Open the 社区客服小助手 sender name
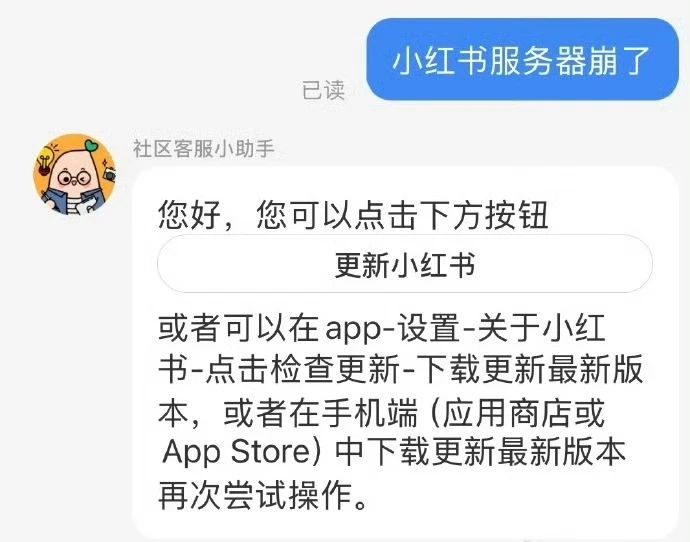Image resolution: width=690 pixels, height=542 pixels. [204, 148]
